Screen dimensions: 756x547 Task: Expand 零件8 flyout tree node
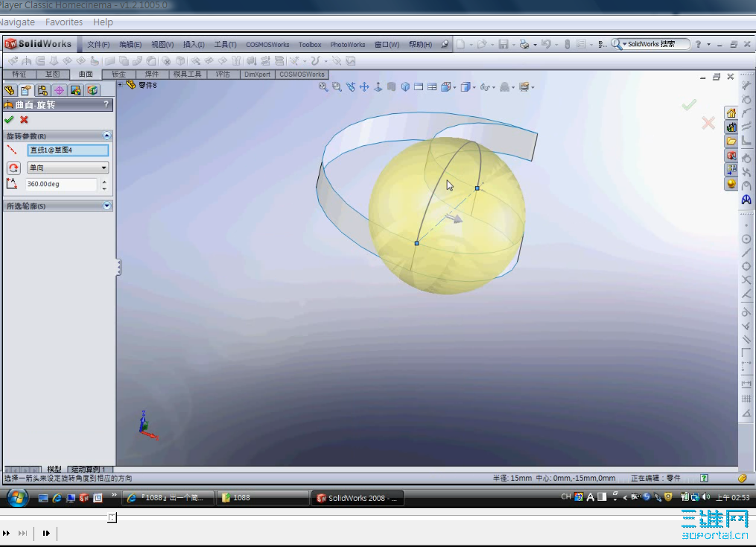point(120,85)
